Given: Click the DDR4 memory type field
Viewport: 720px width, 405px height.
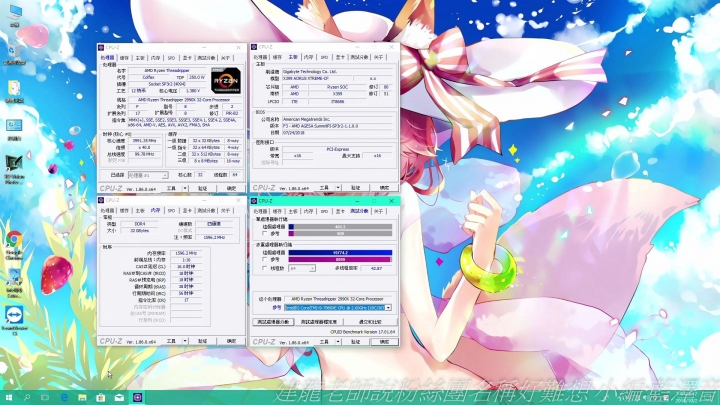Looking at the screenshot, I should [140, 224].
